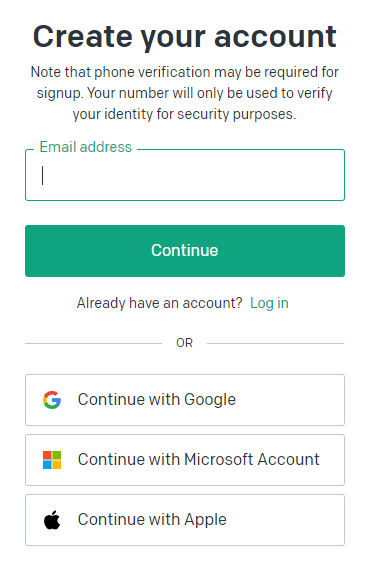Select Continue with Microsoft Account button
The height and width of the screenshot is (568, 373).
[185, 460]
